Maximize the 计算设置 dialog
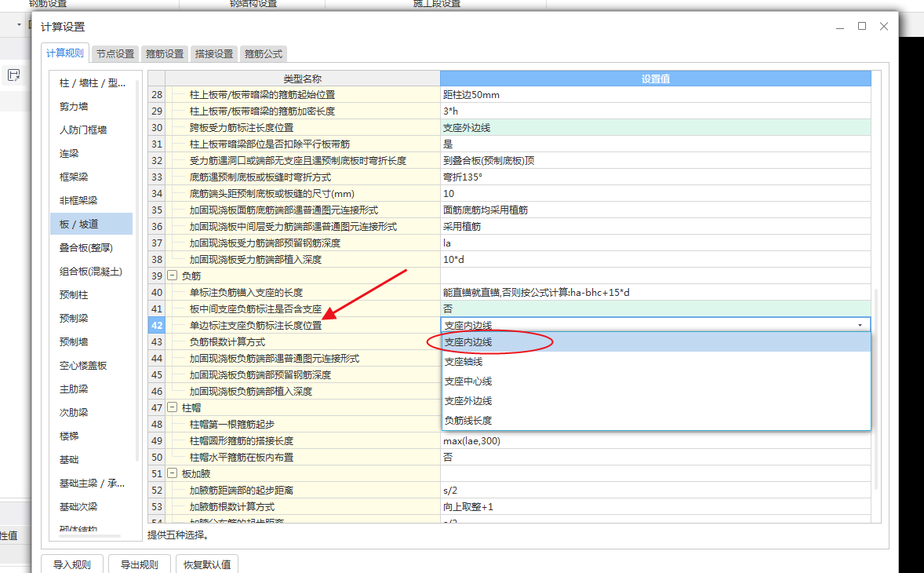This screenshot has height=573, width=924. point(861,26)
